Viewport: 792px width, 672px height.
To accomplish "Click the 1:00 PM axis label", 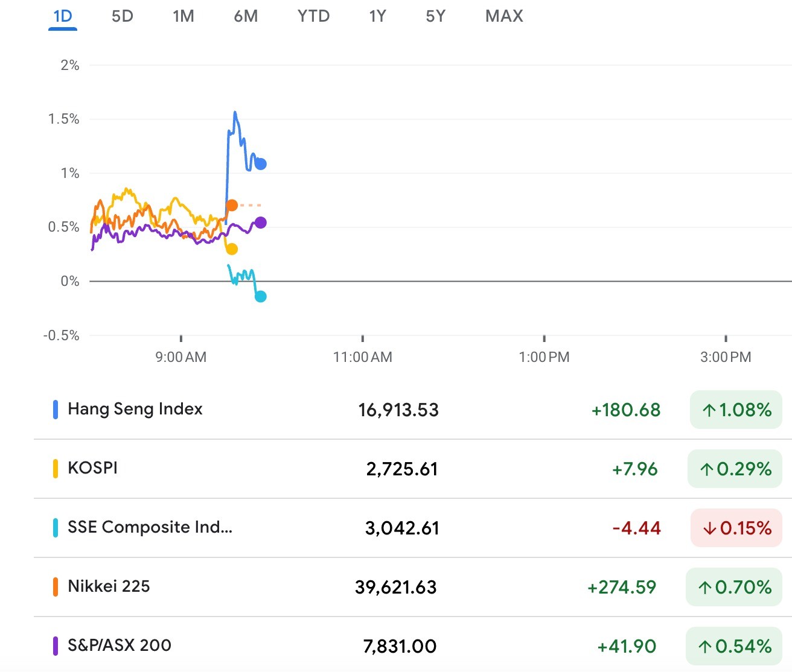I will click(x=544, y=357).
